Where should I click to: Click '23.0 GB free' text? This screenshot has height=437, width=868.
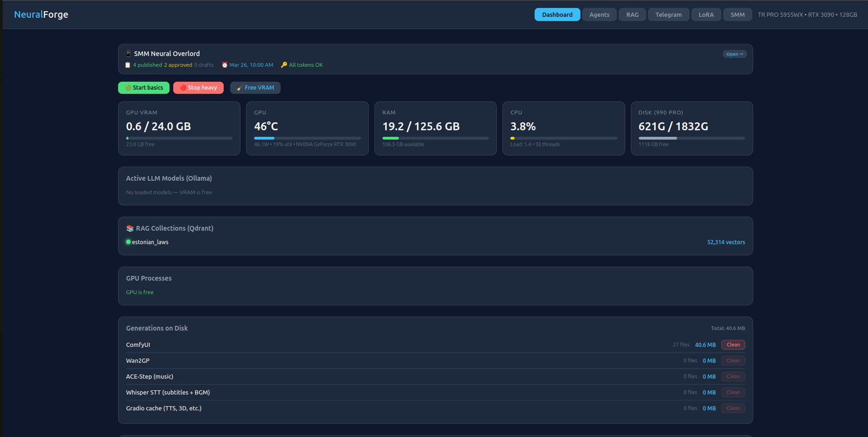pos(140,144)
